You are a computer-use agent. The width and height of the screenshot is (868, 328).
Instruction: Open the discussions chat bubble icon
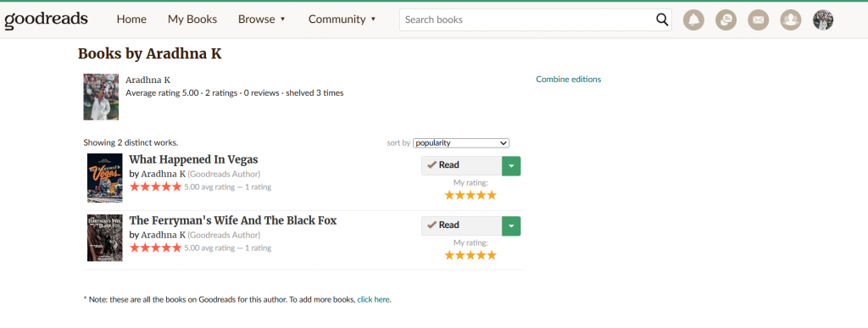click(x=726, y=19)
